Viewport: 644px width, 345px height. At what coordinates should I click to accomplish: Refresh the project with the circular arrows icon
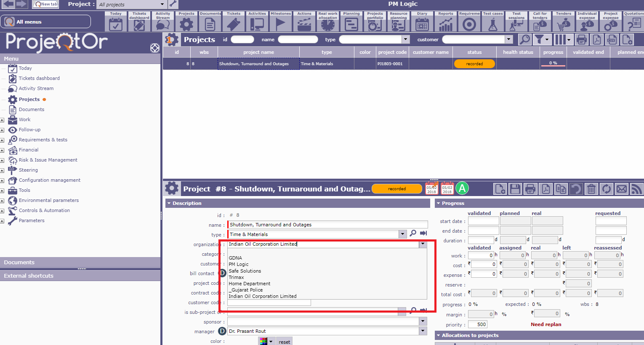coord(606,189)
